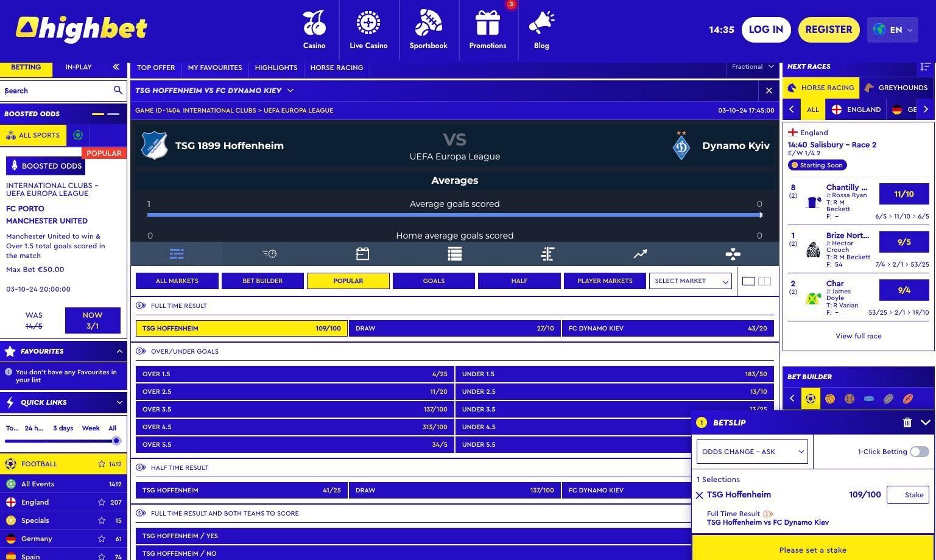Image resolution: width=936 pixels, height=560 pixels.
Task: Open the Casino cherry icon
Action: (x=314, y=24)
